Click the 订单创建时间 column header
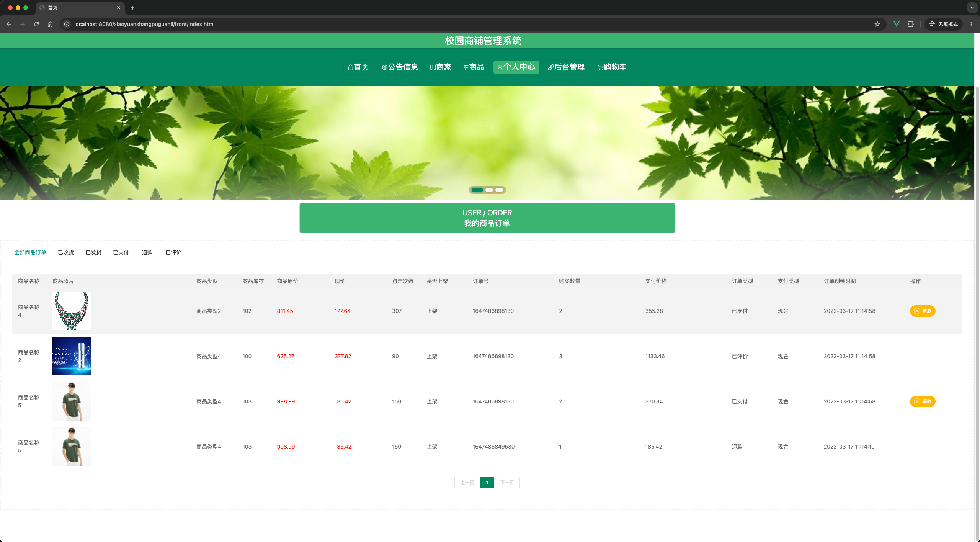The height and width of the screenshot is (542, 980). [x=840, y=281]
